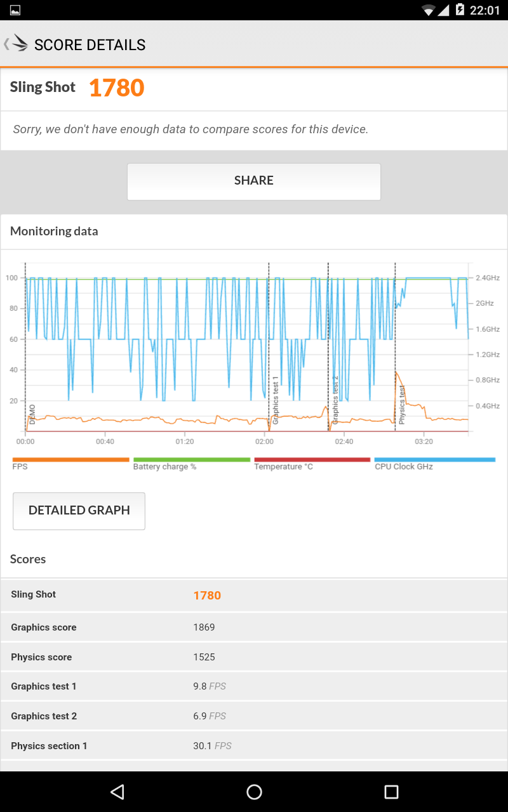Tap the 02:40 time label on chart axis
Screen dimensions: 508x812
point(344,442)
